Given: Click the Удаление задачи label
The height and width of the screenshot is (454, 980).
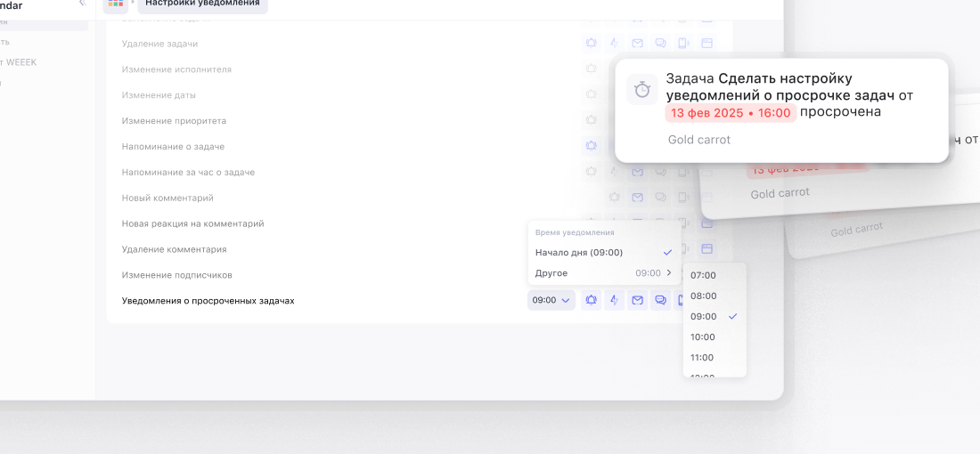Looking at the screenshot, I should coord(160,44).
